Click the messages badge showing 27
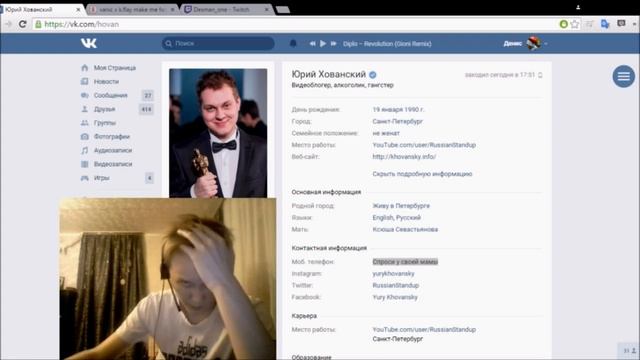The width and height of the screenshot is (640, 360). [x=148, y=96]
